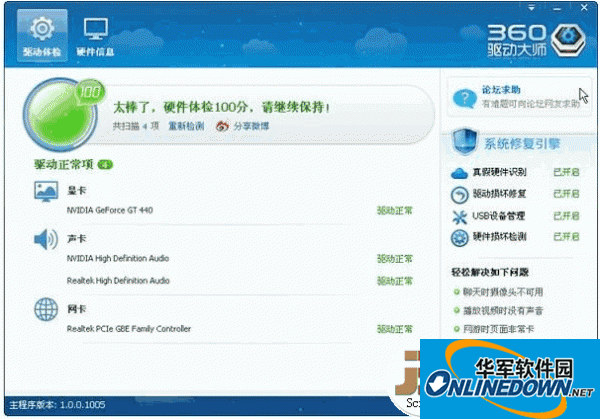Click the 驱动正常项 count badge
Viewport: 600px width, 419px height.
tap(105, 165)
